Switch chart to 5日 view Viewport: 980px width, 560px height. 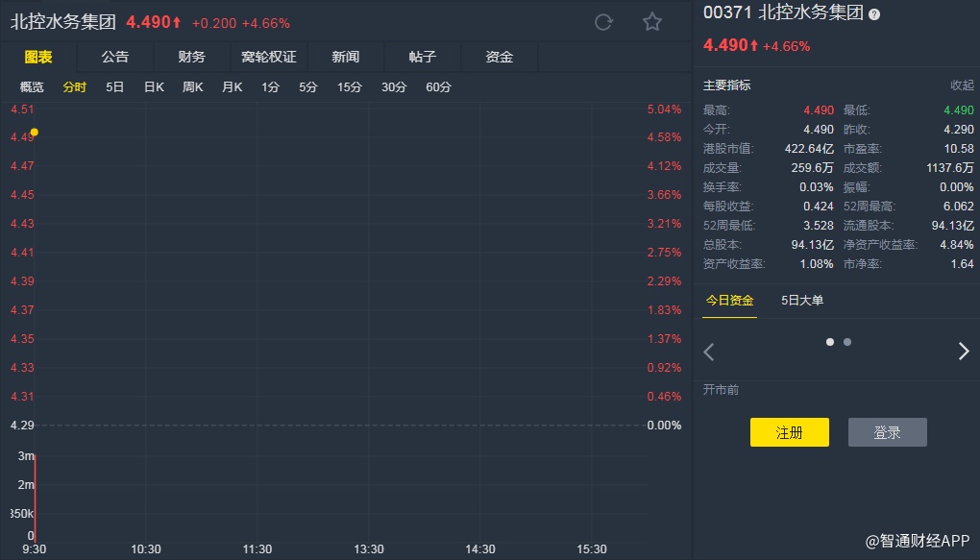[115, 87]
